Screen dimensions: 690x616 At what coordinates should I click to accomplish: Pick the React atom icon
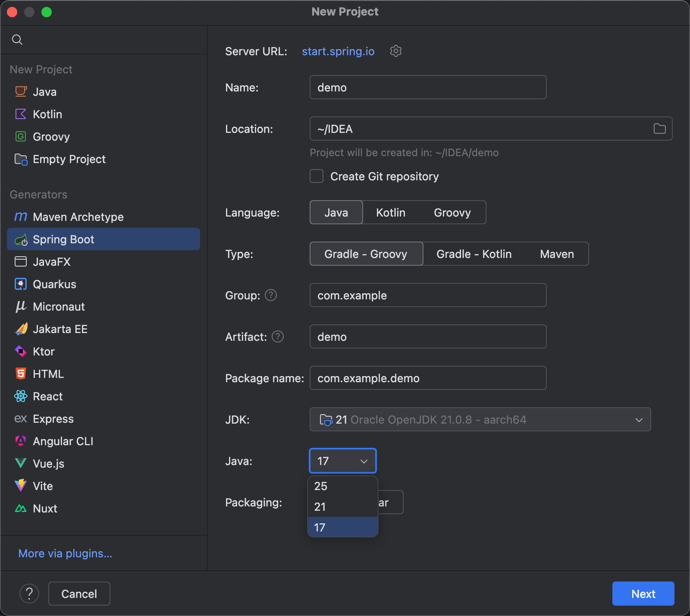coord(21,396)
